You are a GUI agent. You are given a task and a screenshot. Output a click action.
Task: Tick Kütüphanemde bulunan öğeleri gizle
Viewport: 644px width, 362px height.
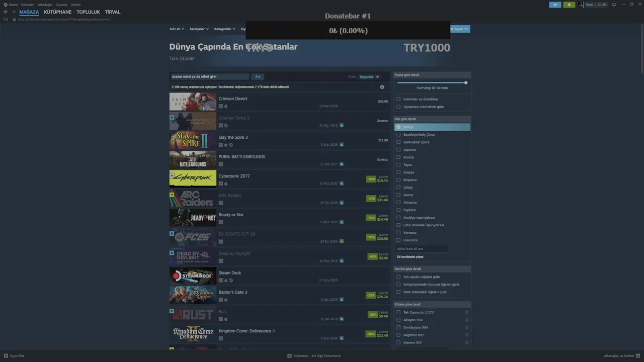[x=398, y=285]
